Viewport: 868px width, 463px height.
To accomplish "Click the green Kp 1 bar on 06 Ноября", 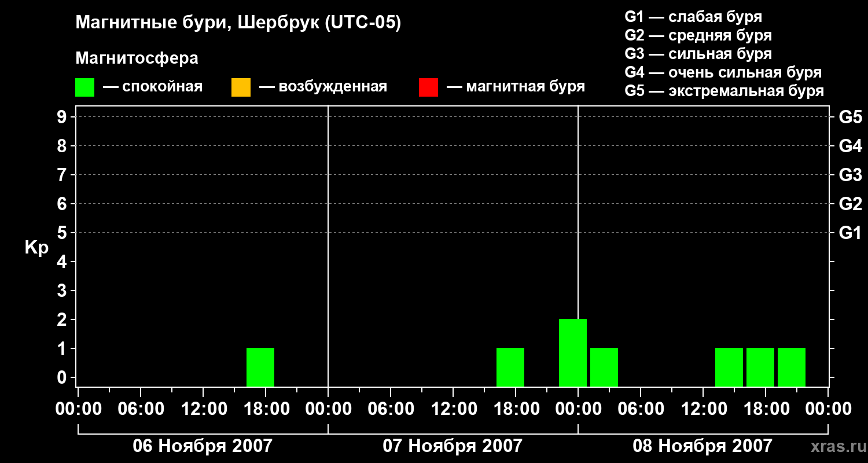I will [260, 367].
